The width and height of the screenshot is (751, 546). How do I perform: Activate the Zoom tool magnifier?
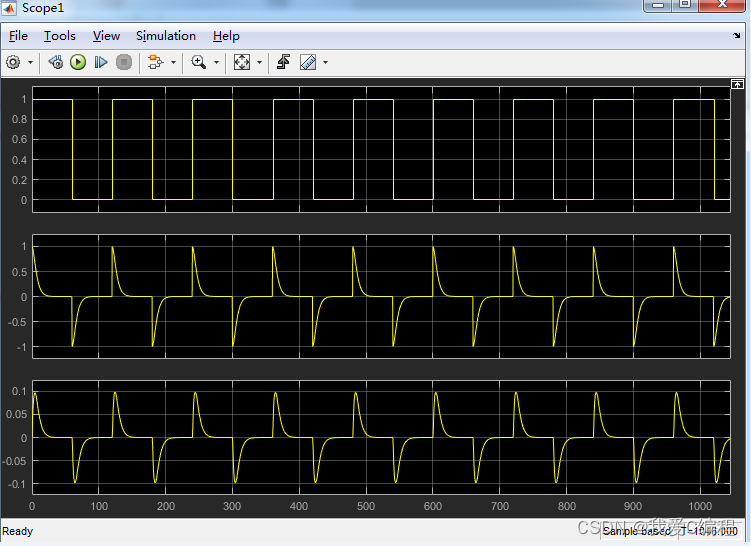coord(198,62)
